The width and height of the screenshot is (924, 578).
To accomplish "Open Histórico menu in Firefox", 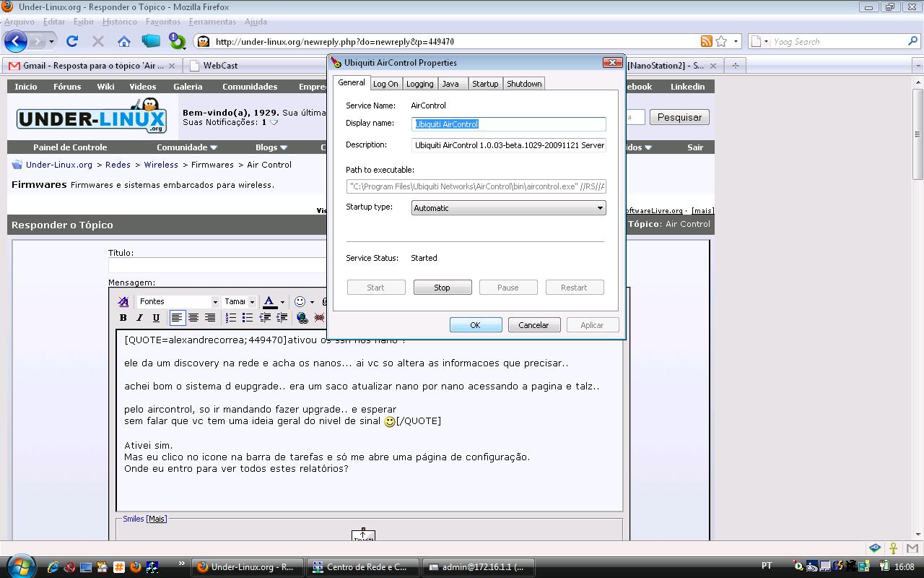I will pyautogui.click(x=120, y=22).
